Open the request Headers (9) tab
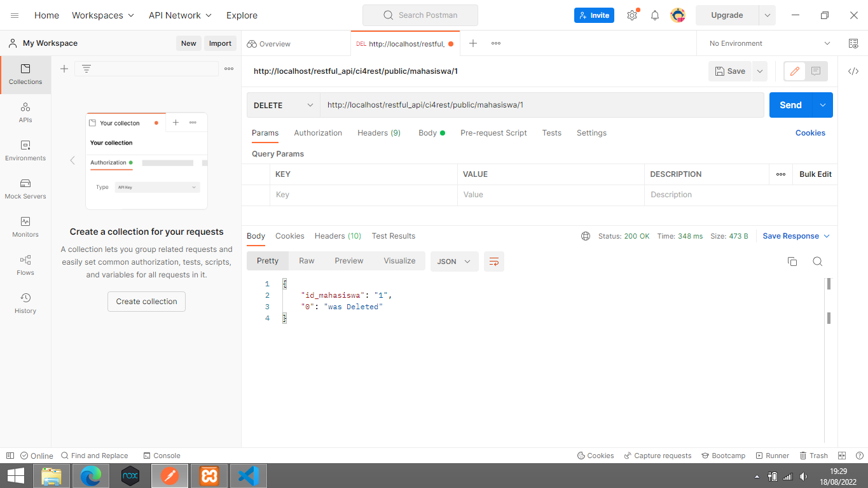The height and width of the screenshot is (488, 868). point(379,133)
